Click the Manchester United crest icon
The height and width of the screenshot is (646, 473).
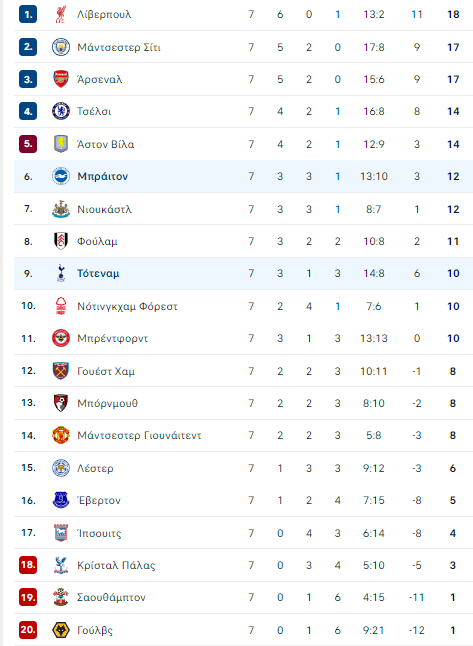(61, 435)
